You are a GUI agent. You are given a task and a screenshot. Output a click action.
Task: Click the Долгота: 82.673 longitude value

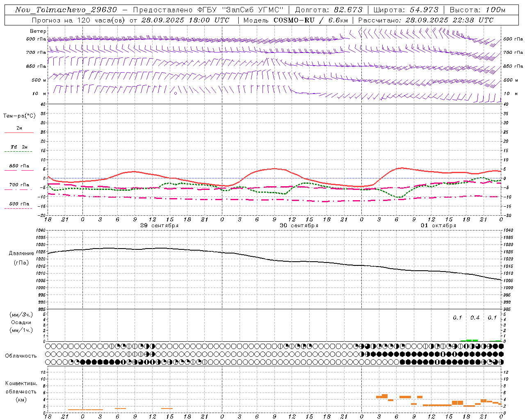[x=329, y=10]
